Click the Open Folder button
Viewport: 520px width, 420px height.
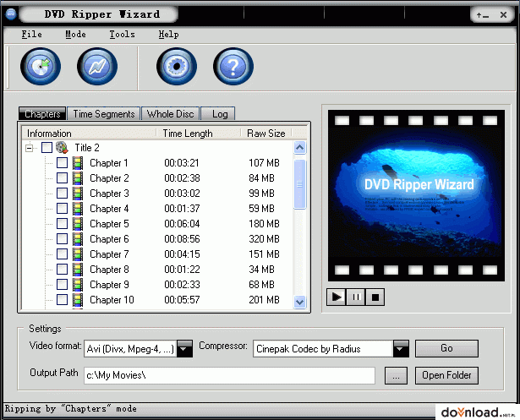(x=446, y=375)
